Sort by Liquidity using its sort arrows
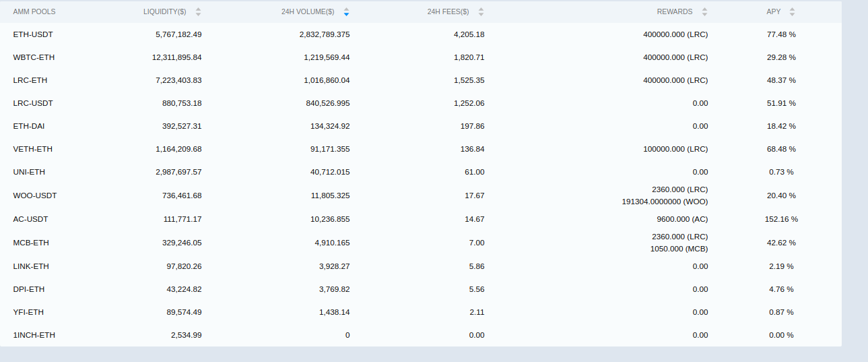868x362 pixels. click(x=198, y=12)
